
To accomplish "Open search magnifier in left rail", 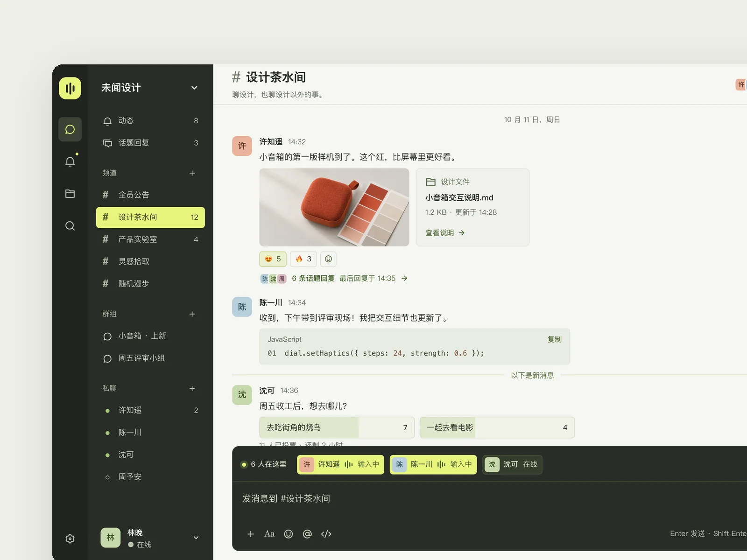I will (70, 226).
